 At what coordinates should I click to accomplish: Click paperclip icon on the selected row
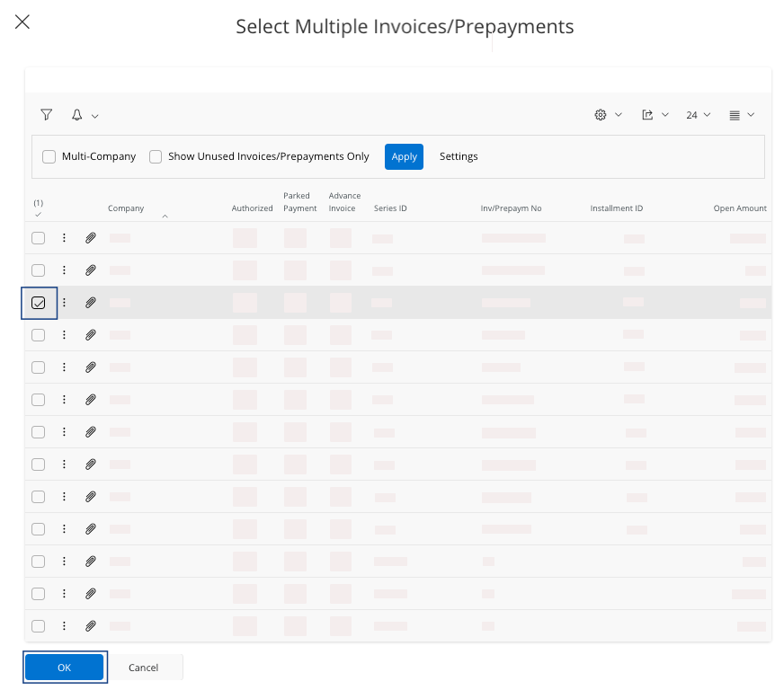click(x=91, y=303)
